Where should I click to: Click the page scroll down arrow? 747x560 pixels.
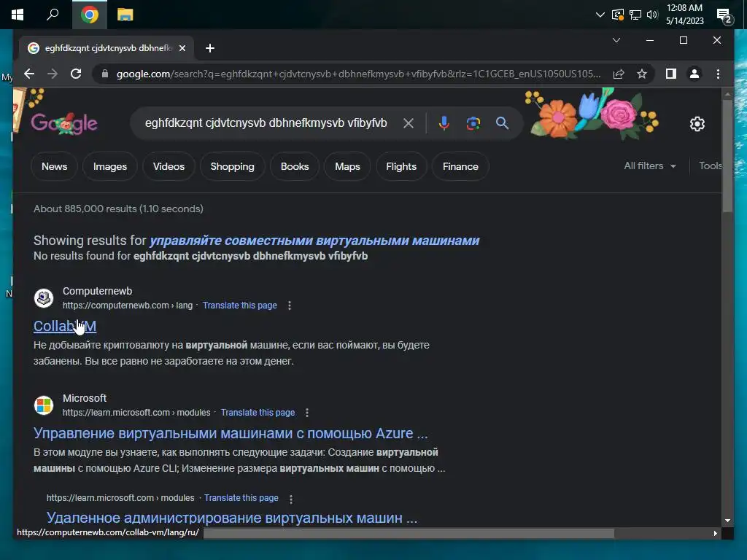[727, 521]
